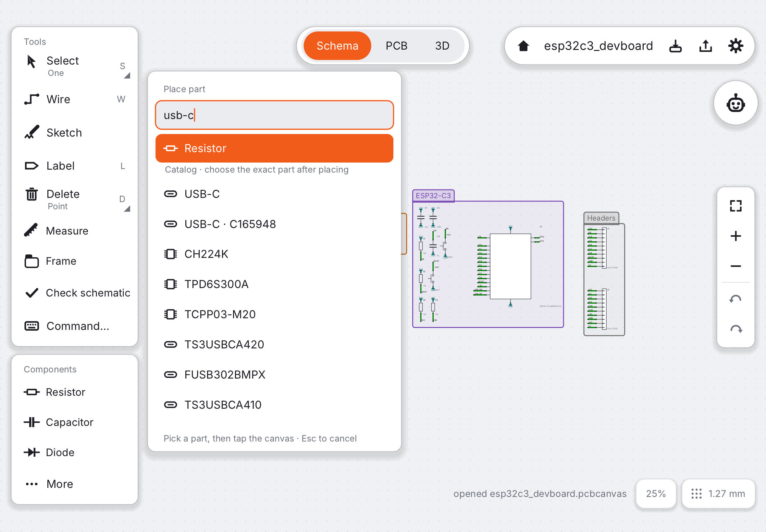Choose USB-C · C165948 part
The height and width of the screenshot is (532, 766).
coord(275,224)
